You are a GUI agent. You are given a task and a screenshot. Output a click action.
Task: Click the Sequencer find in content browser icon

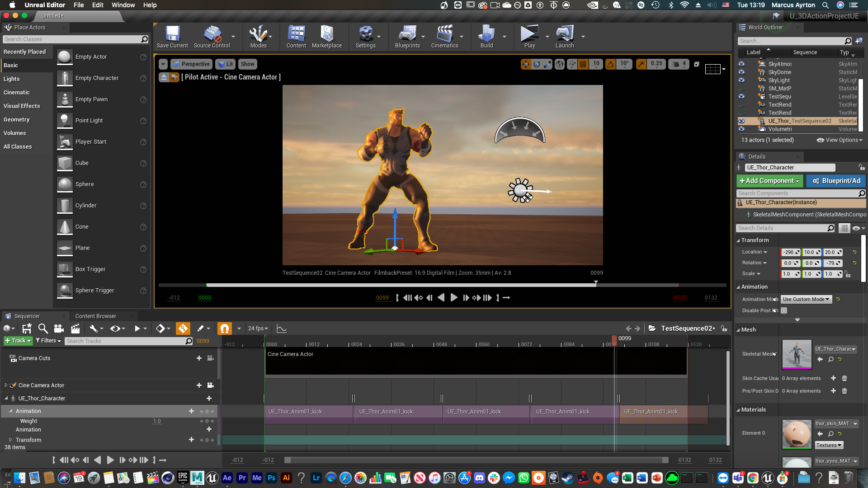43,328
